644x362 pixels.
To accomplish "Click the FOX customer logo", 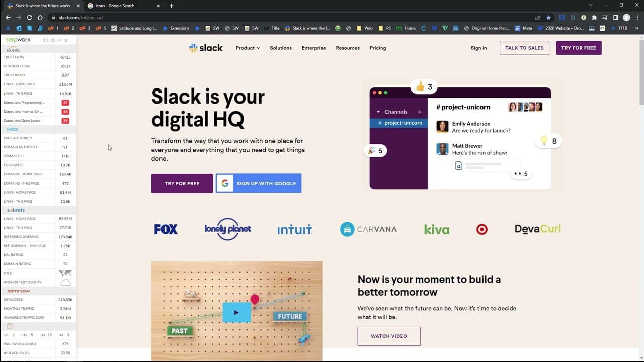I will coord(166,229).
